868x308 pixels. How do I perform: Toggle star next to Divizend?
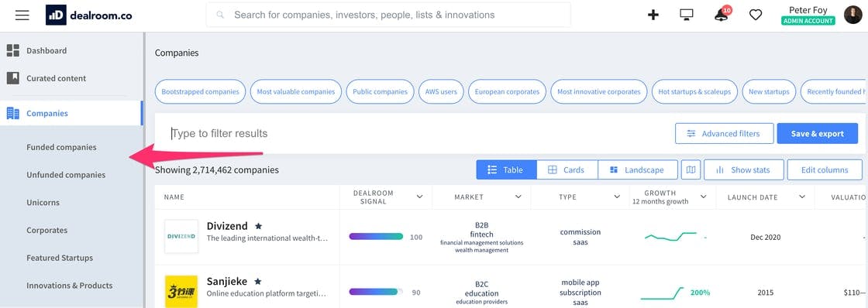tap(259, 226)
